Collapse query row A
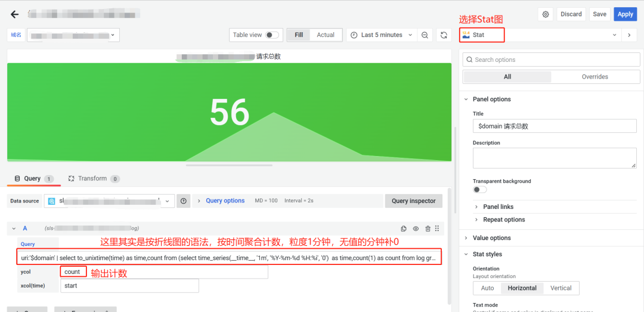Viewport: 644px width, 312px height. pyautogui.click(x=14, y=229)
